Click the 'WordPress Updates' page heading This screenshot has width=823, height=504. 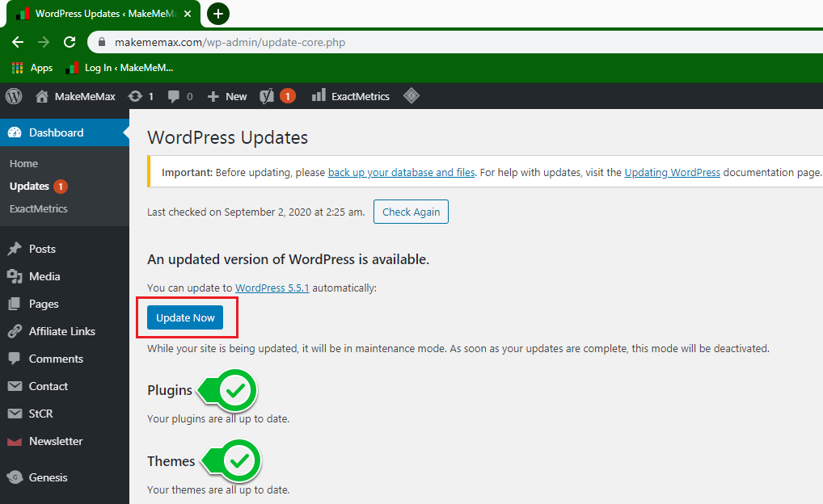click(x=228, y=137)
